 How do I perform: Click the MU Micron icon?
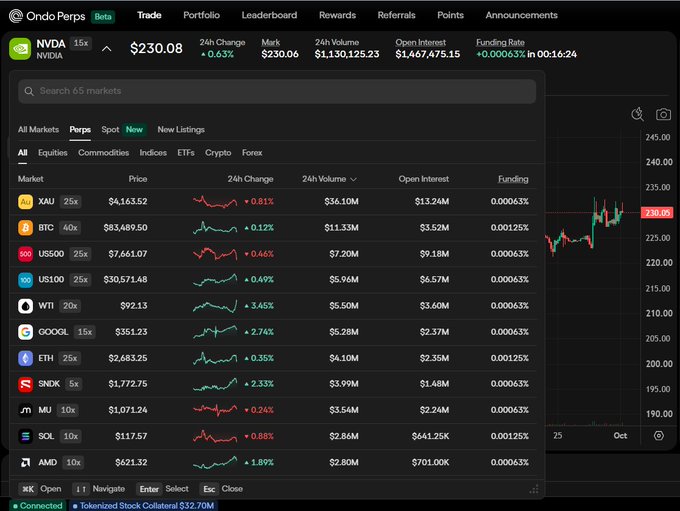tap(25, 410)
